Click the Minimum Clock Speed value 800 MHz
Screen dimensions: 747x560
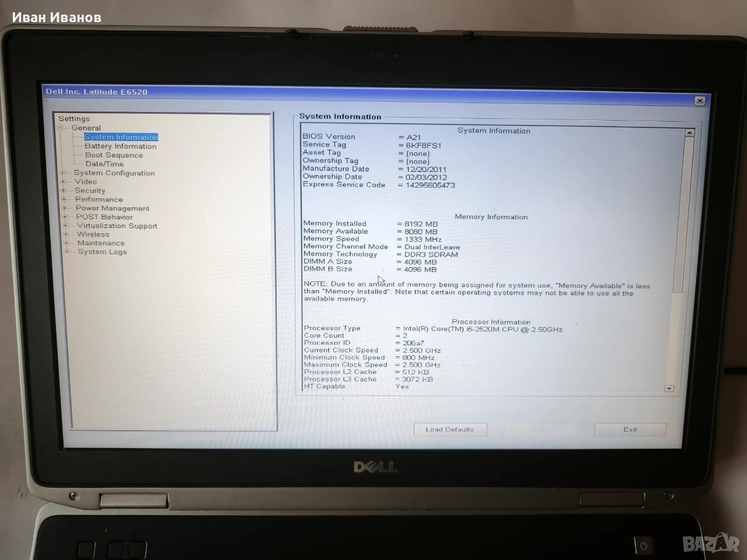pyautogui.click(x=418, y=358)
